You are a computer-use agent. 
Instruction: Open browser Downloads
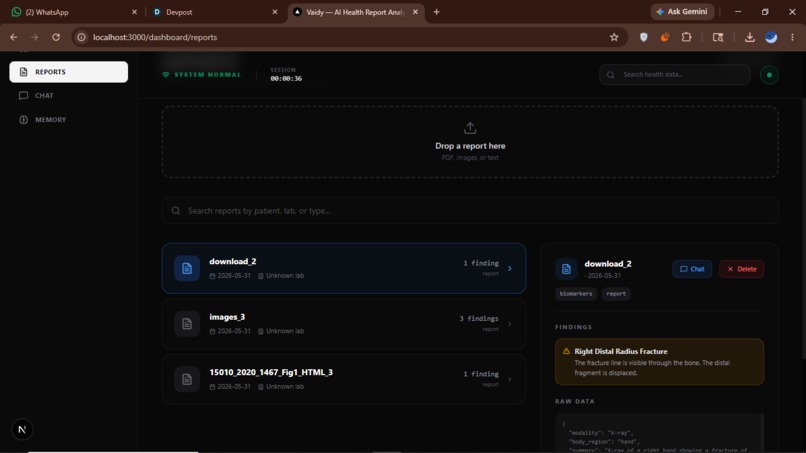(749, 37)
